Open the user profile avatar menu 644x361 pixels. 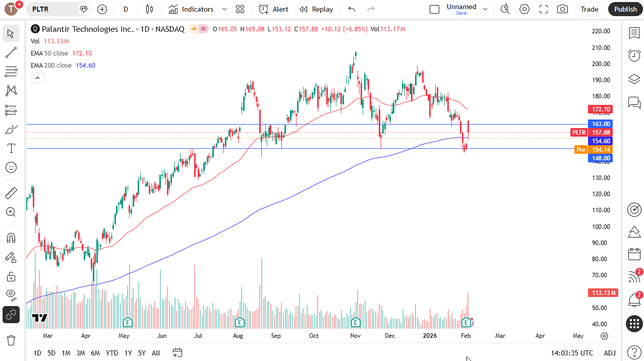point(11,9)
